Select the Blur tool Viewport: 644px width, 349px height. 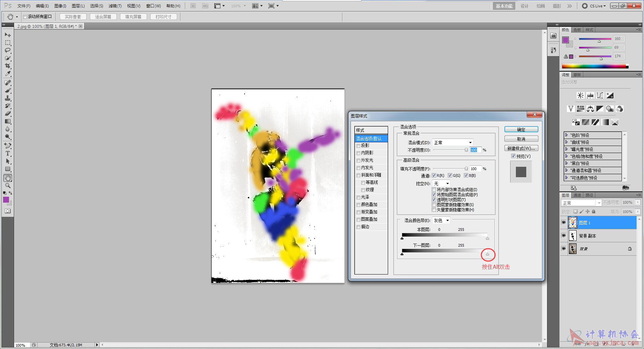pos(8,129)
